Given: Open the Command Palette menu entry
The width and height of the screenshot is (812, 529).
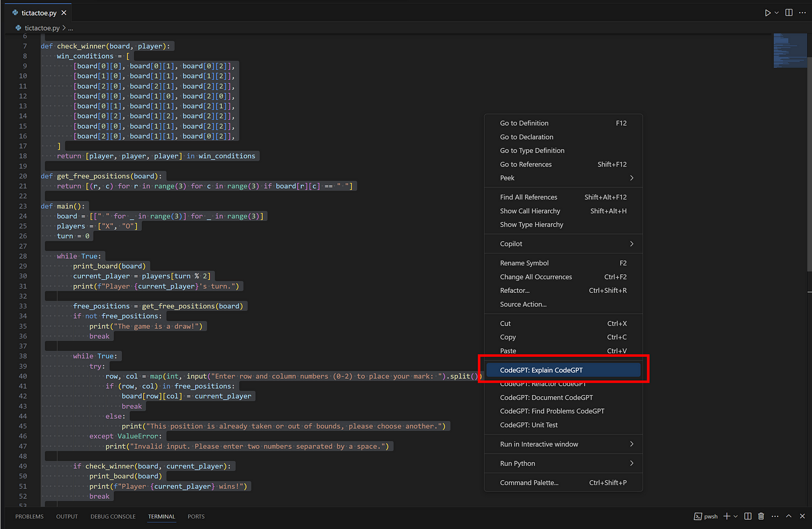Looking at the screenshot, I should (x=529, y=482).
